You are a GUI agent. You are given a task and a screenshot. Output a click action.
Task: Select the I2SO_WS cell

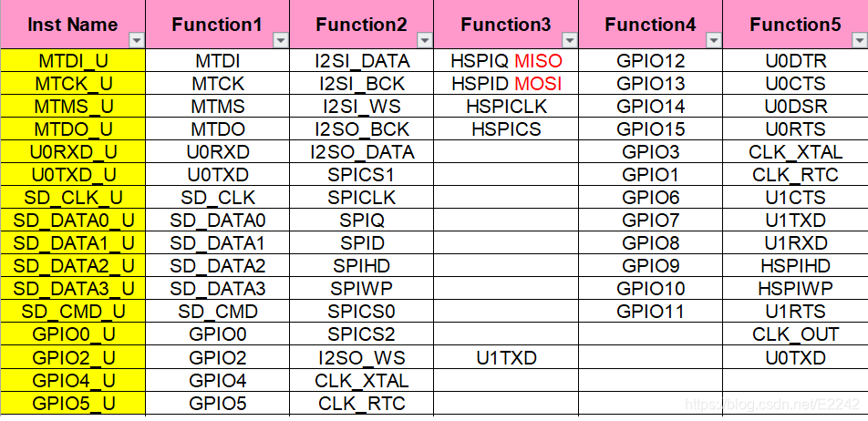click(361, 358)
